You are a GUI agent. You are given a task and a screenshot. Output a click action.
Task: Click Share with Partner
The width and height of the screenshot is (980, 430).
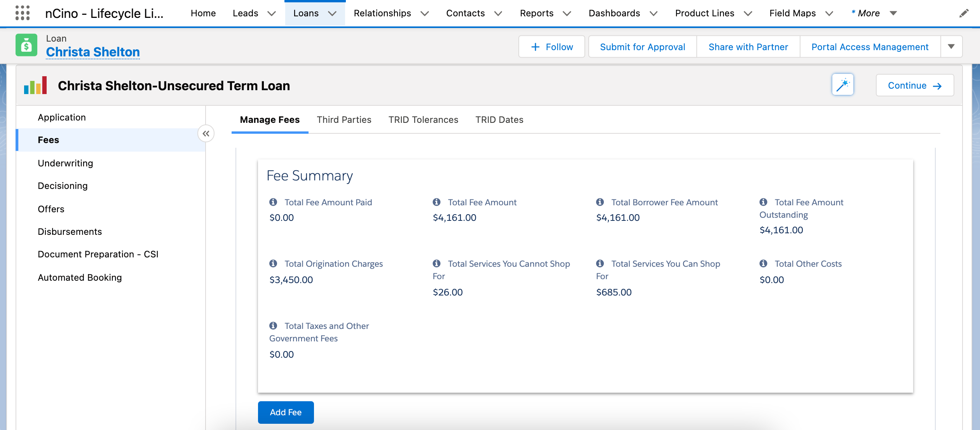pyautogui.click(x=748, y=47)
